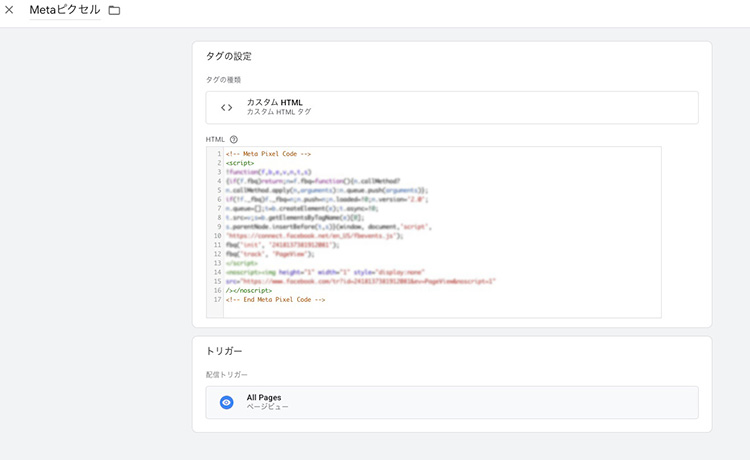Image resolution: width=750 pixels, height=460 pixels.
Task: Edit the tag name Metaピクセル
Action: 65,10
